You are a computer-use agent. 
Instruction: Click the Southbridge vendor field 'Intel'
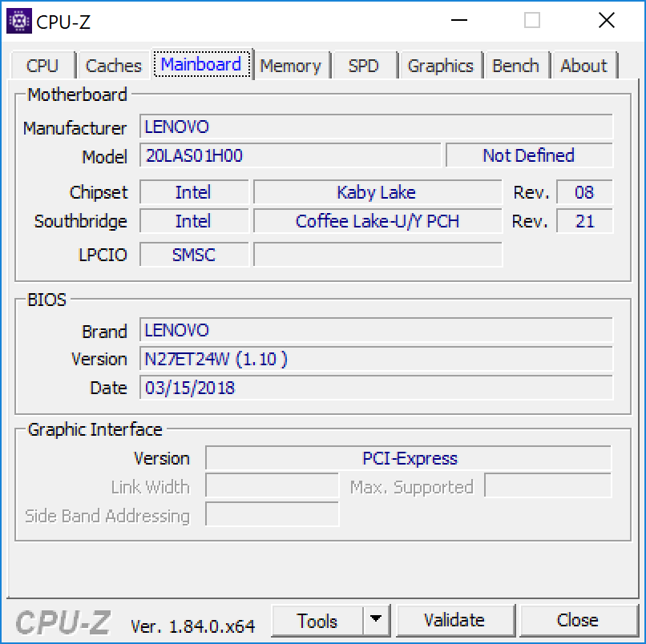[194, 221]
